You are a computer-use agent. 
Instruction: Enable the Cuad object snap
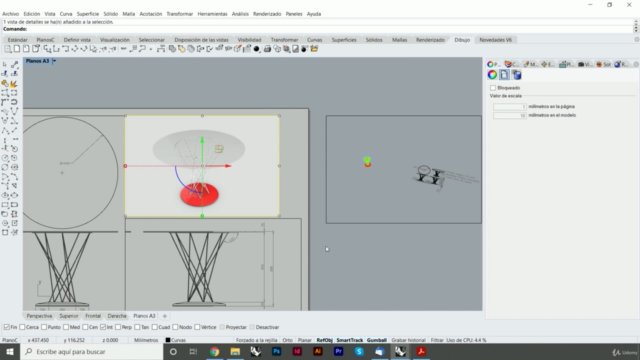tap(155, 327)
